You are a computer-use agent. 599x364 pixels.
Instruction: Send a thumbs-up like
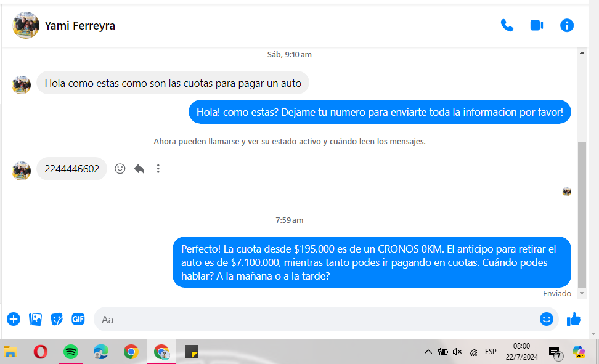click(574, 319)
